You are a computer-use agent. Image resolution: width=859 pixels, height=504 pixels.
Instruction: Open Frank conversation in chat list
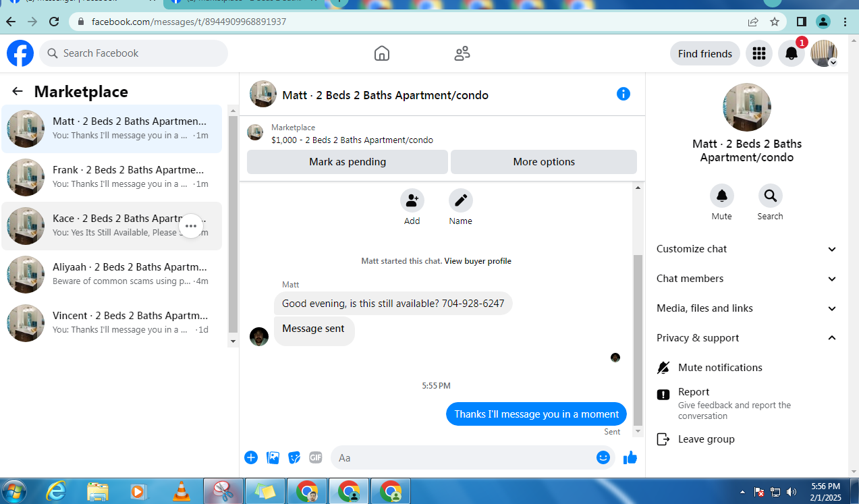[112, 177]
